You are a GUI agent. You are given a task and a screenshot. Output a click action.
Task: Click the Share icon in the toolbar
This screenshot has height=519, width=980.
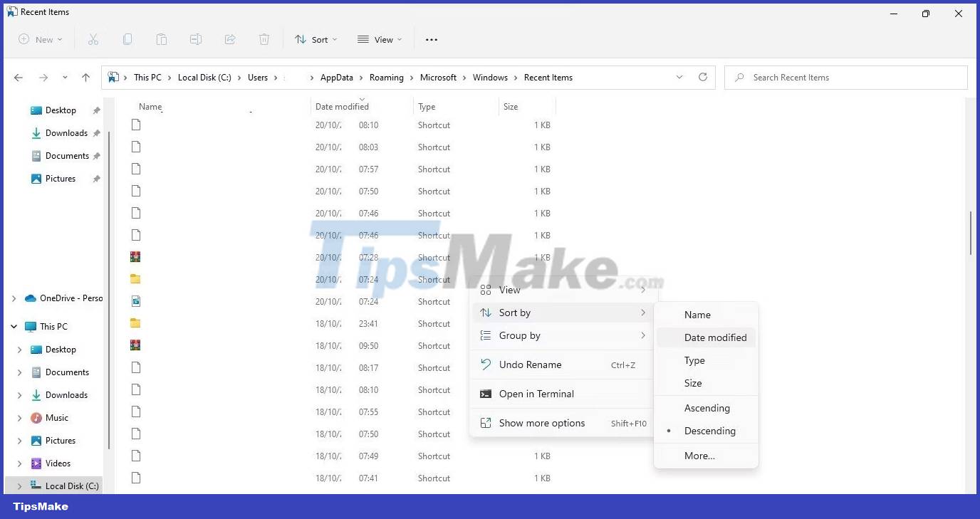pos(229,39)
